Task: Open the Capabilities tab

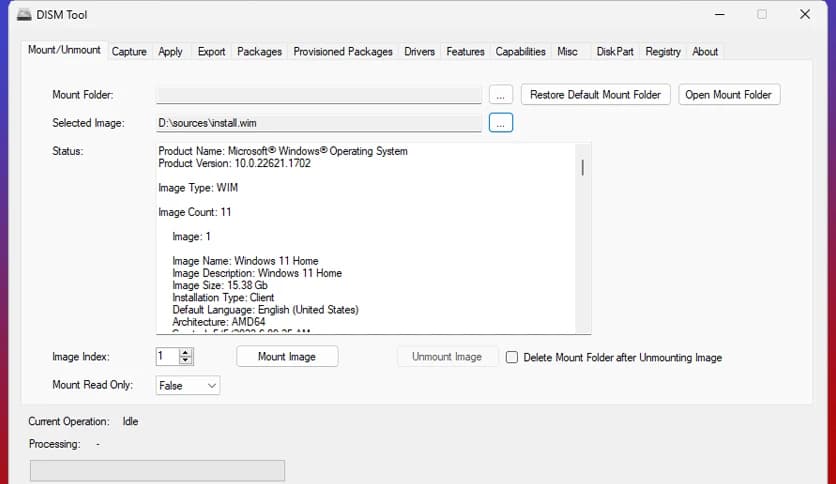Action: (520, 52)
